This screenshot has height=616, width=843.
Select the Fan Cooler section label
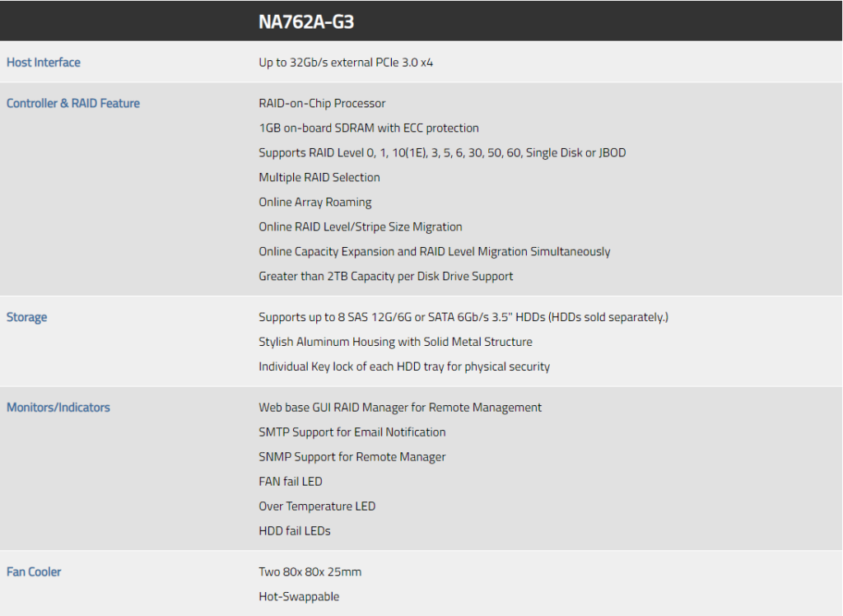pos(34,572)
